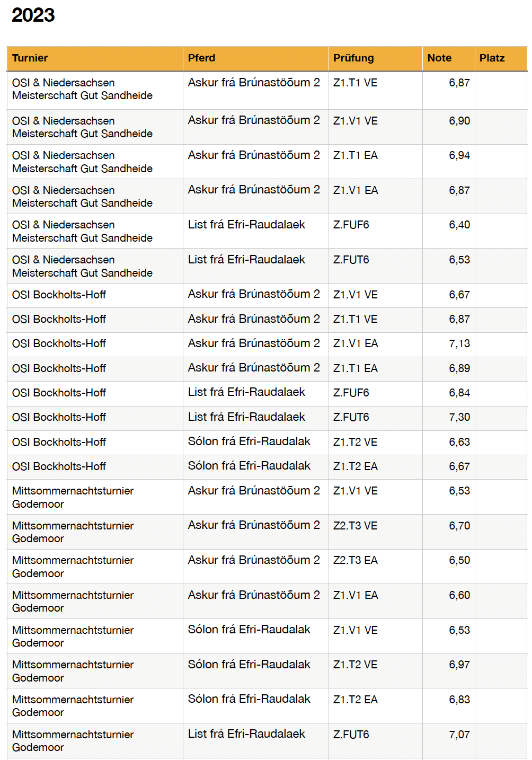The height and width of the screenshot is (760, 532).
Task: Select the 6,60 score cell
Action: coord(459,596)
